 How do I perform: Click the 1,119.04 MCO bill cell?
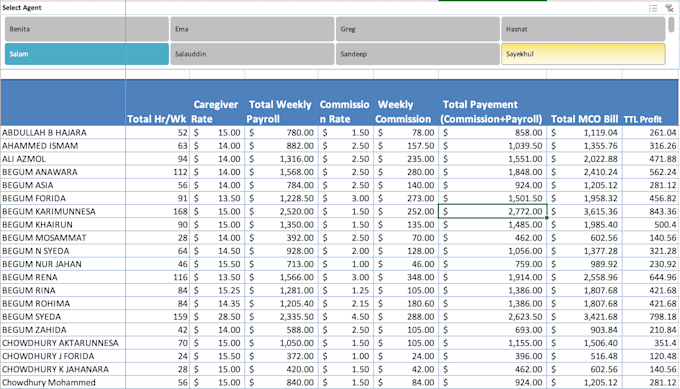pyautogui.click(x=585, y=132)
